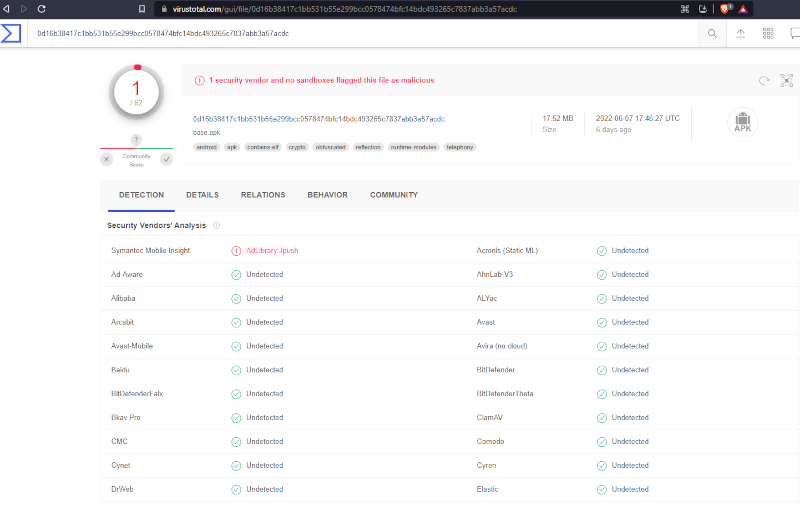Click the reanalyze file icon
The image size is (800, 505).
pyautogui.click(x=764, y=80)
